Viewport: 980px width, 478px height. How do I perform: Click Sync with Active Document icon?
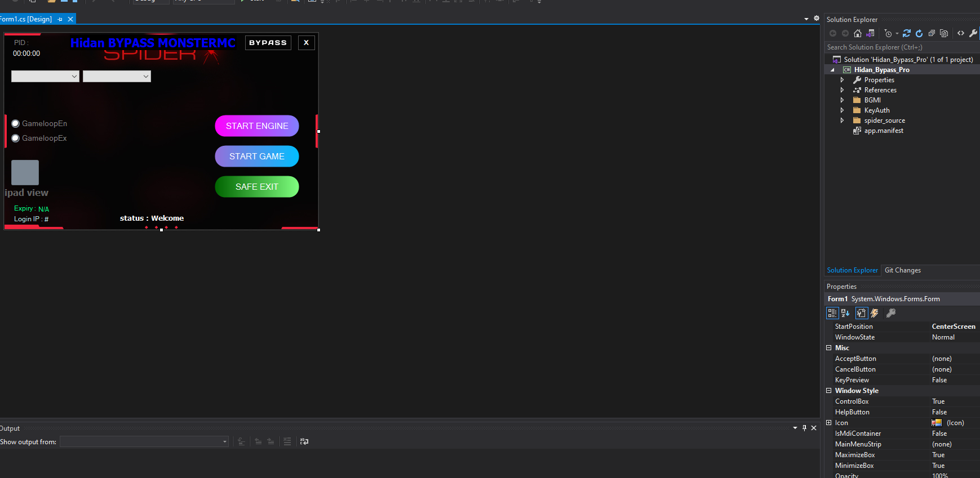[x=907, y=33]
